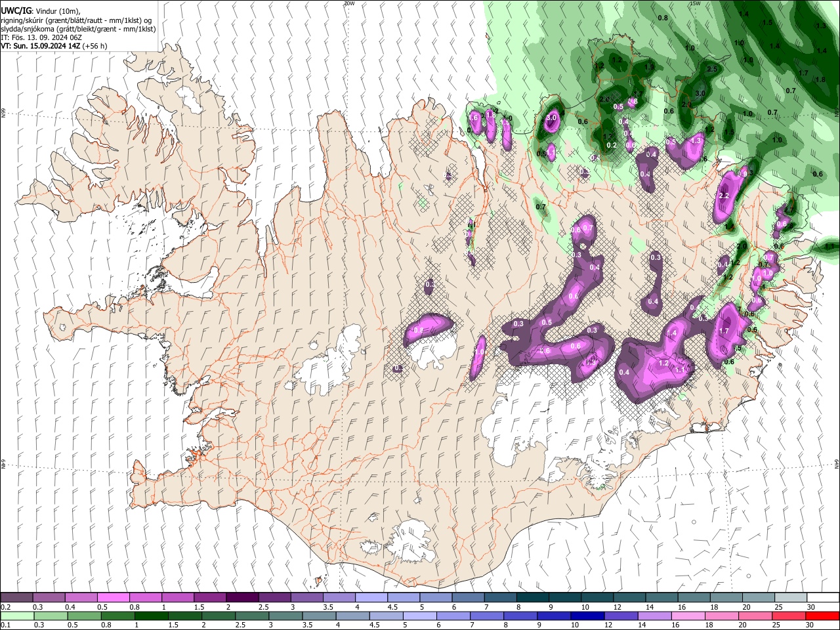The image size is (840, 630).
Task: Click the '20W' longitude label
Action: click(x=349, y=3)
